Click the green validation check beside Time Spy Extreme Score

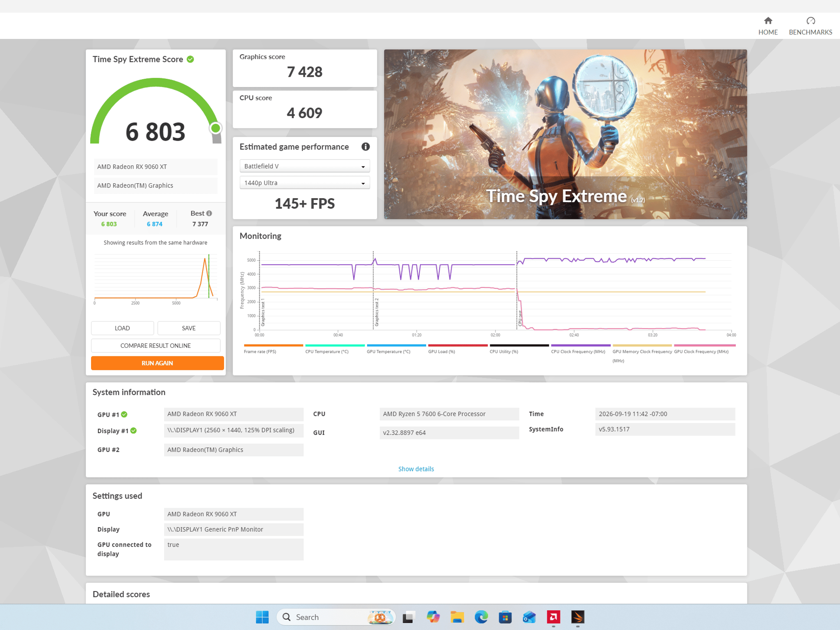[190, 59]
